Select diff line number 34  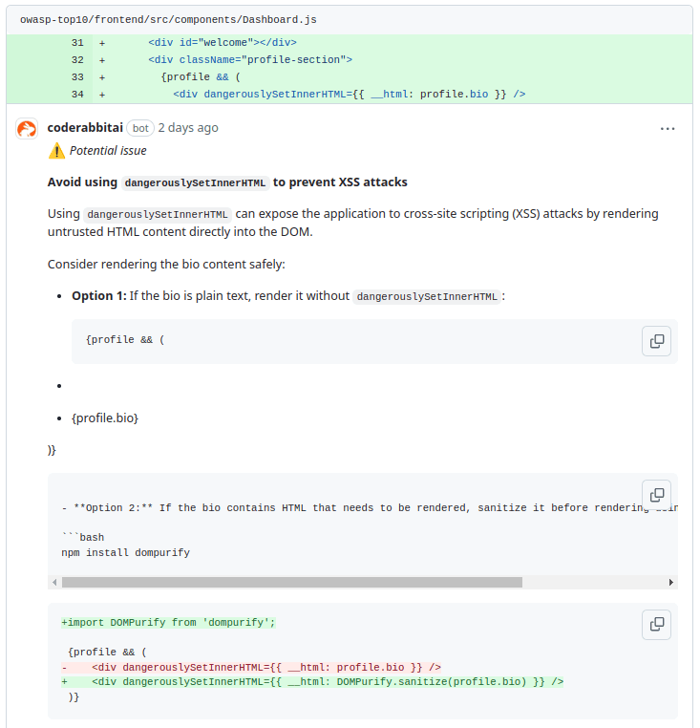click(x=77, y=95)
